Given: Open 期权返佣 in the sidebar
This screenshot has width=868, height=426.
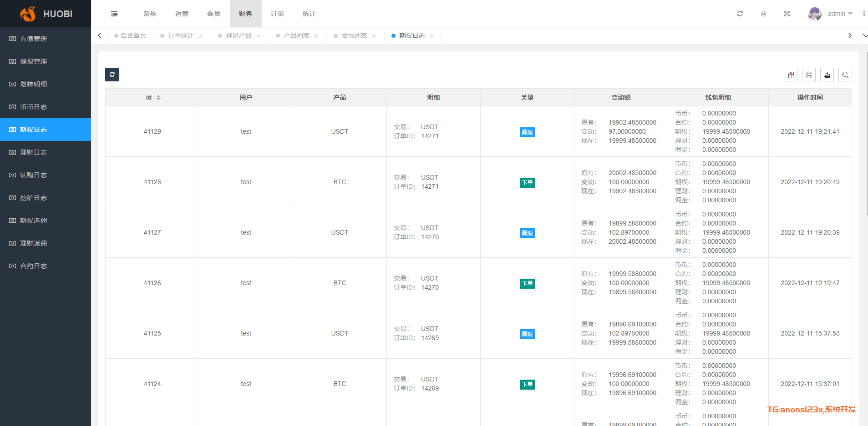Looking at the screenshot, I should [x=46, y=221].
